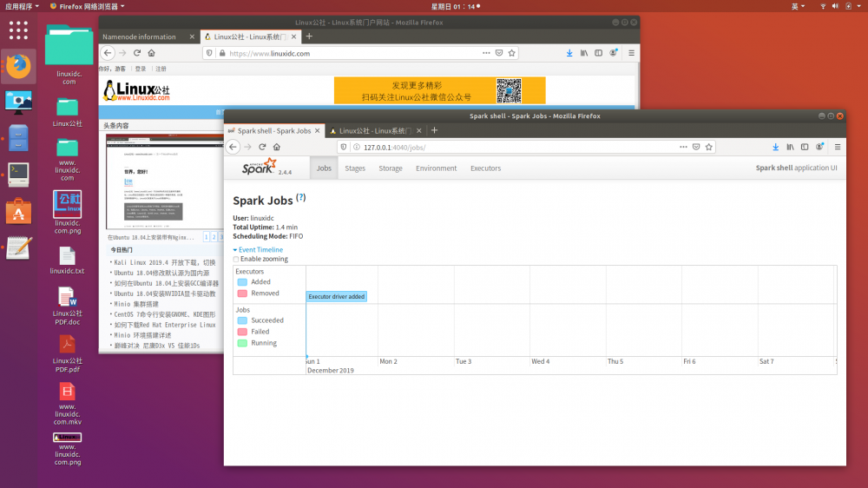Viewport: 868px width, 488px height.
Task: Open the Environment tab in Spark UI
Action: [437, 168]
